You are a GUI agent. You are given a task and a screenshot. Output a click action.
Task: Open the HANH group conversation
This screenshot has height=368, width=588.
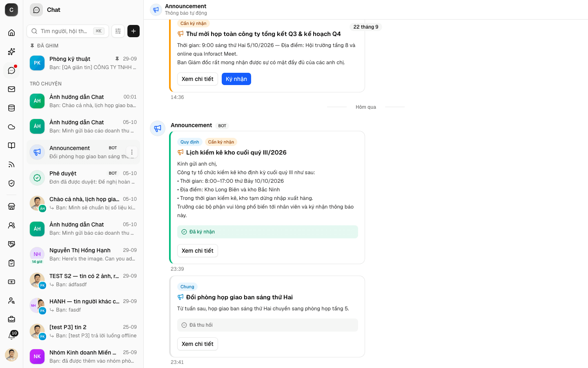83,305
